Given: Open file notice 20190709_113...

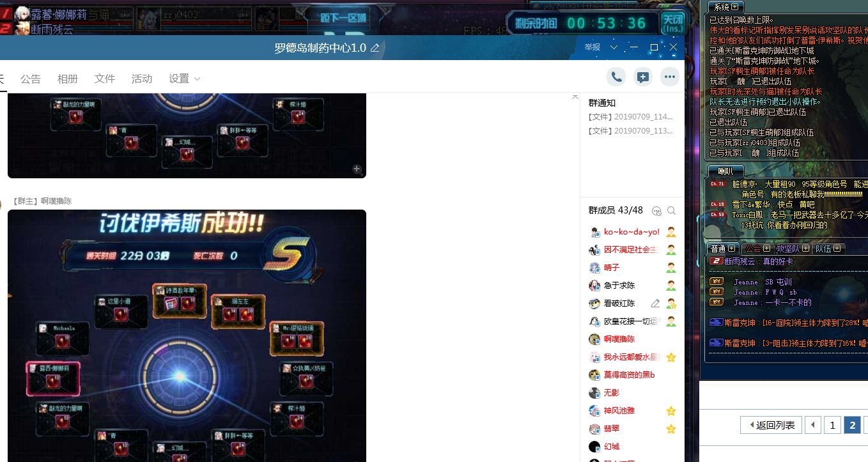Looking at the screenshot, I should [630, 131].
